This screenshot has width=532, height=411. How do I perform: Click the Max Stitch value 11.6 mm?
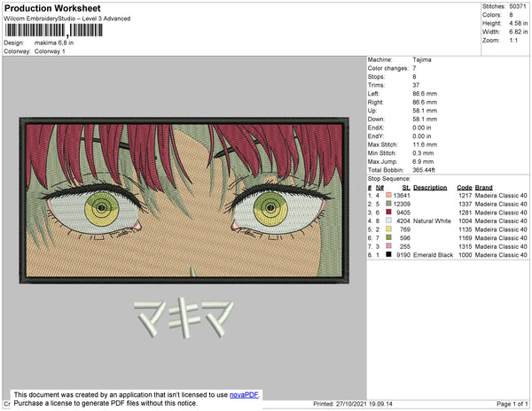click(425, 144)
